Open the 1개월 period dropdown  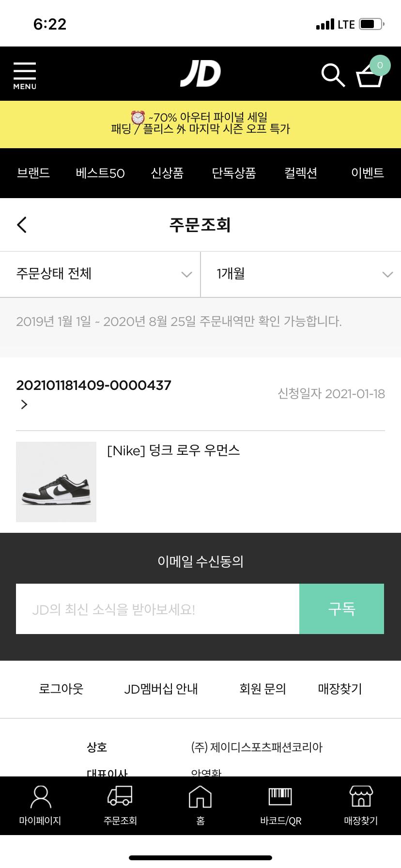click(x=301, y=274)
